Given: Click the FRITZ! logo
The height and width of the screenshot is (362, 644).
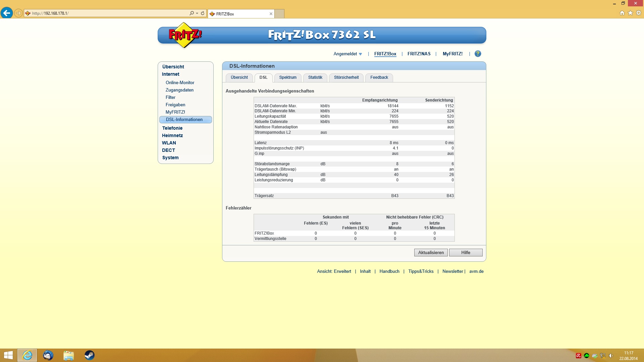Looking at the screenshot, I should pyautogui.click(x=184, y=35).
